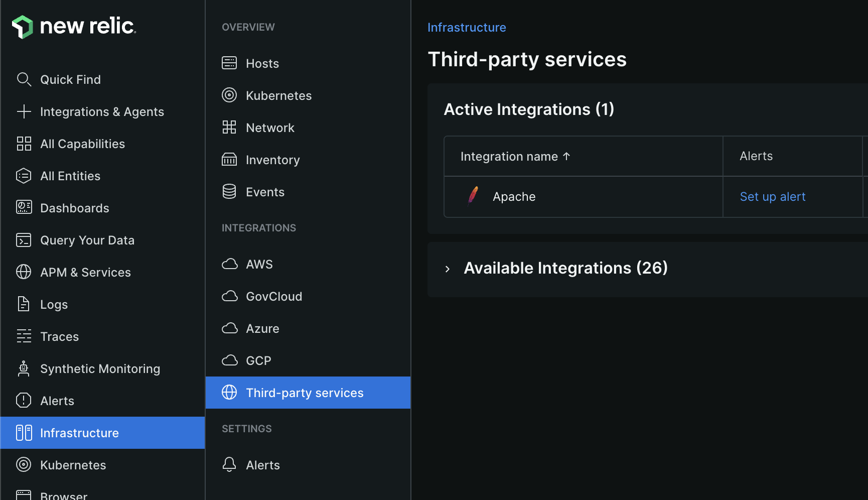Click the Hosts server icon
Viewport: 868px width, 500px height.
229,63
